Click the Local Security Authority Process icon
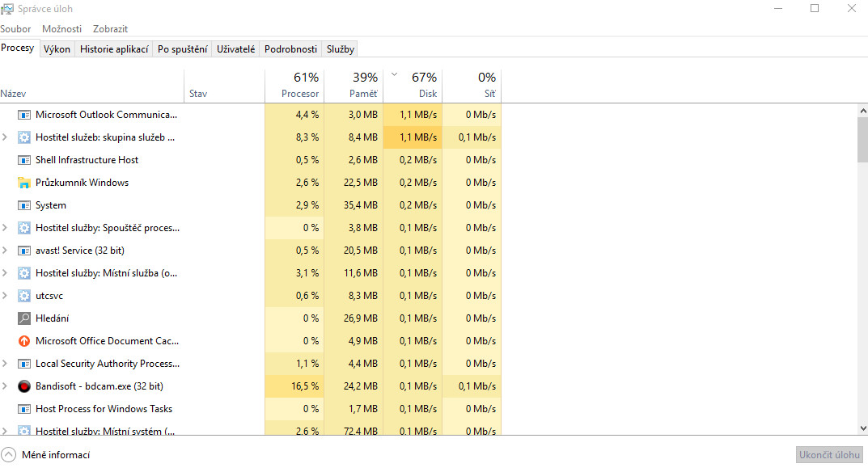868x472 pixels. click(23, 364)
